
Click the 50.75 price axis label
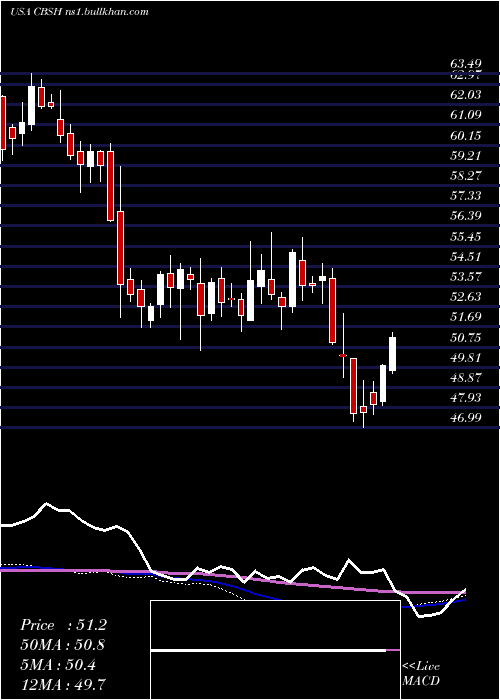(x=465, y=337)
